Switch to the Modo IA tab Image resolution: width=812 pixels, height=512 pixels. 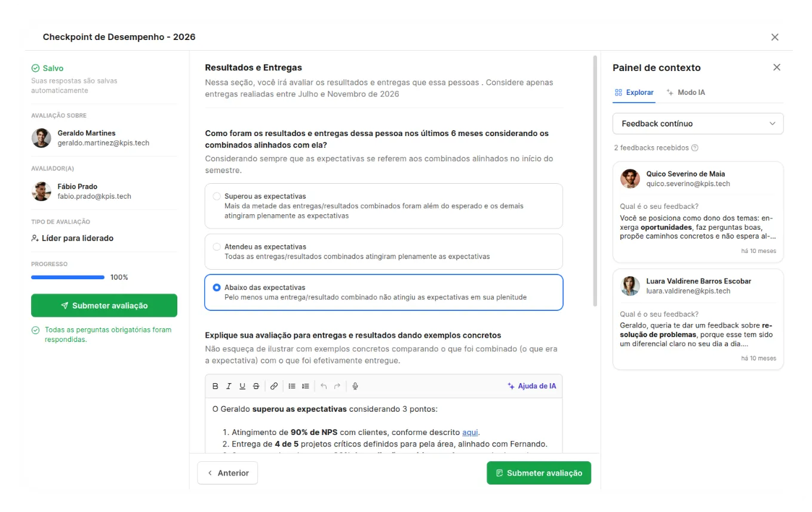pos(686,92)
